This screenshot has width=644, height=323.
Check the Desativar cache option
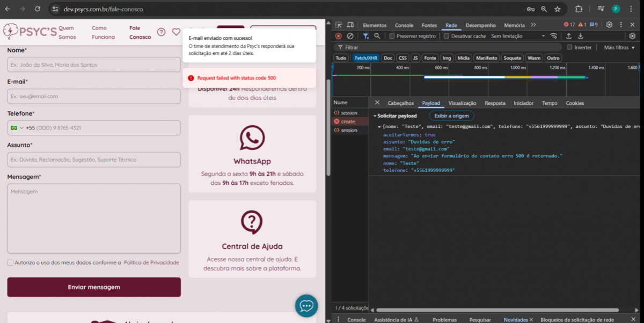(x=447, y=36)
